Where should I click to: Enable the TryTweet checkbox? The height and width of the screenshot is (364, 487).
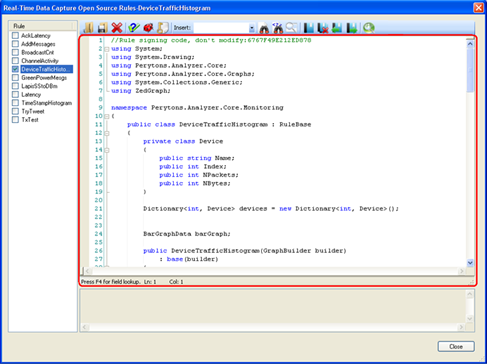click(x=15, y=111)
